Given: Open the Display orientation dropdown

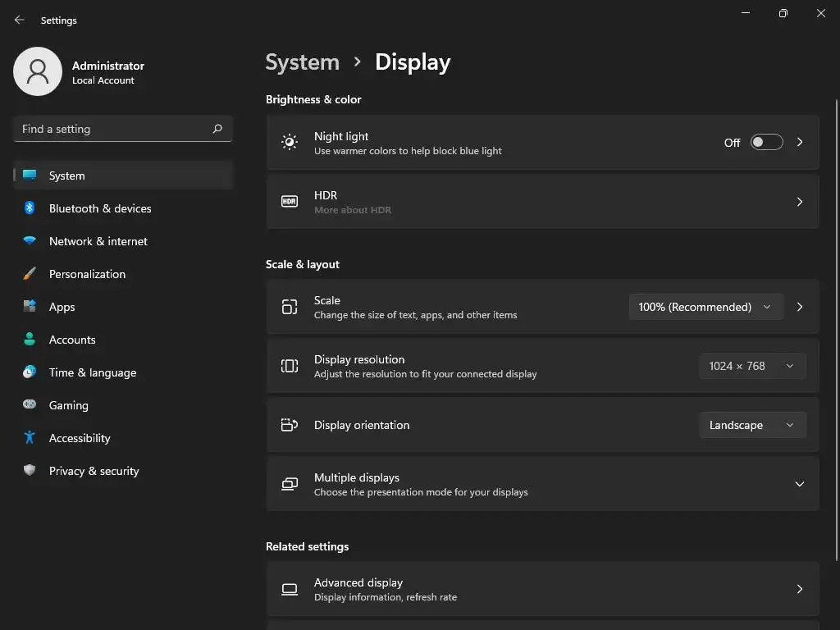Looking at the screenshot, I should [x=751, y=425].
